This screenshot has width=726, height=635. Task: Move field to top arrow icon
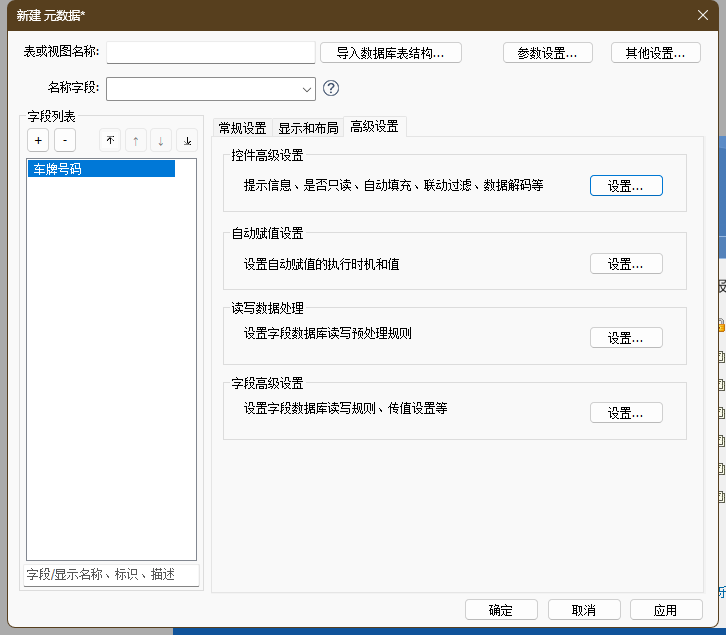pyautogui.click(x=110, y=141)
